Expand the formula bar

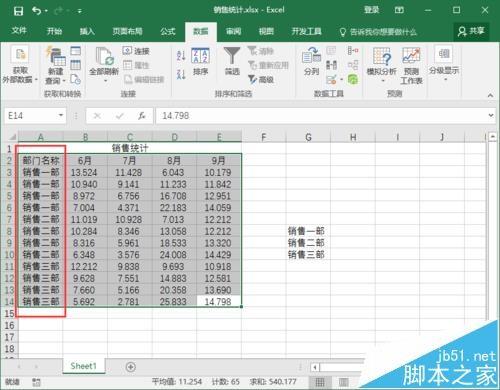pyautogui.click(x=491, y=115)
